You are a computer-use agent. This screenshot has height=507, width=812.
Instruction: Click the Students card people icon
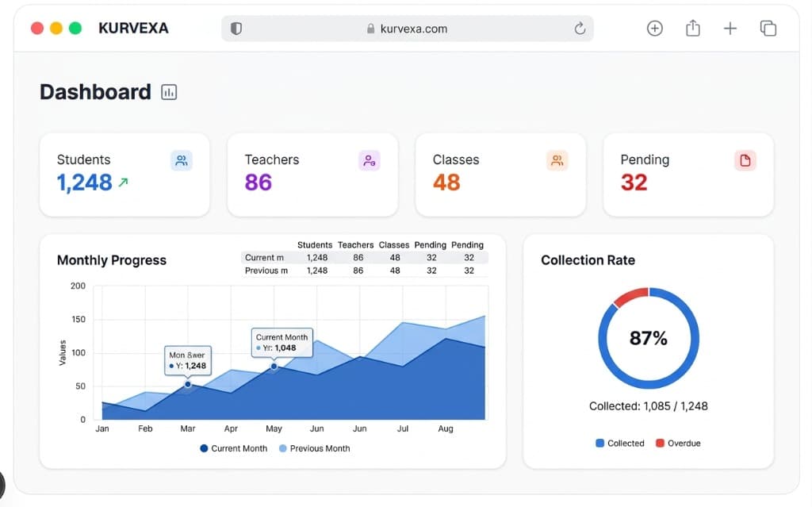point(182,161)
